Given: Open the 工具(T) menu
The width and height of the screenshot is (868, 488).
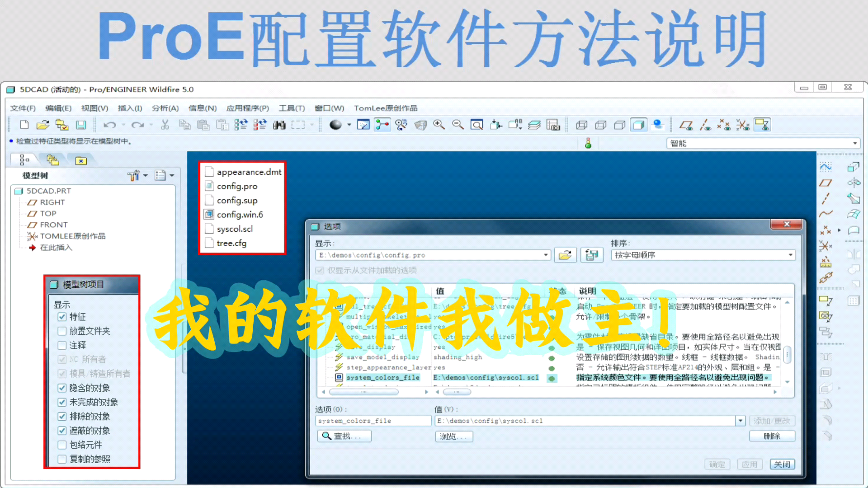Looking at the screenshot, I should [292, 108].
